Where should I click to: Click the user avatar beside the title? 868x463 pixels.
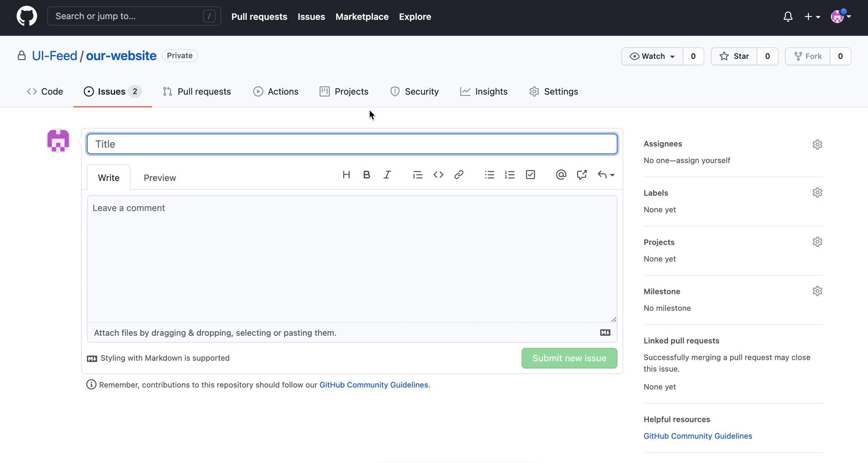click(x=58, y=141)
